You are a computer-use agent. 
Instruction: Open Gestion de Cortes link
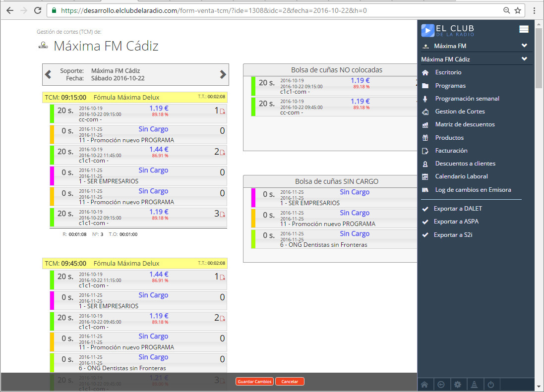click(460, 112)
